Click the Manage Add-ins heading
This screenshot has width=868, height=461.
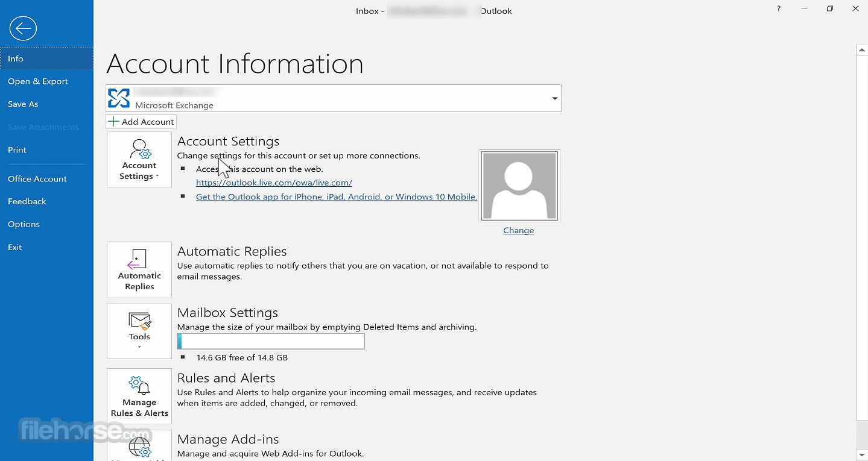pos(228,440)
